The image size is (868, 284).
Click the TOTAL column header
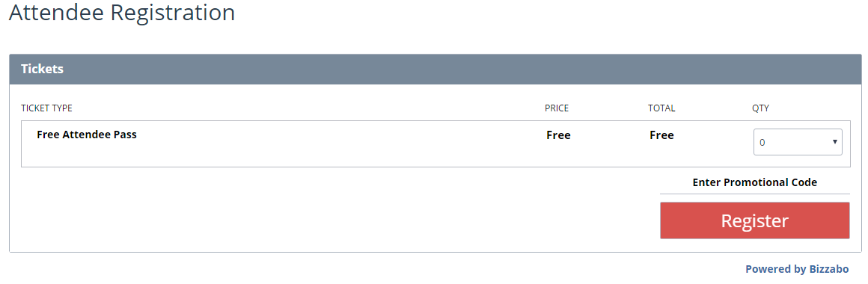[x=661, y=108]
